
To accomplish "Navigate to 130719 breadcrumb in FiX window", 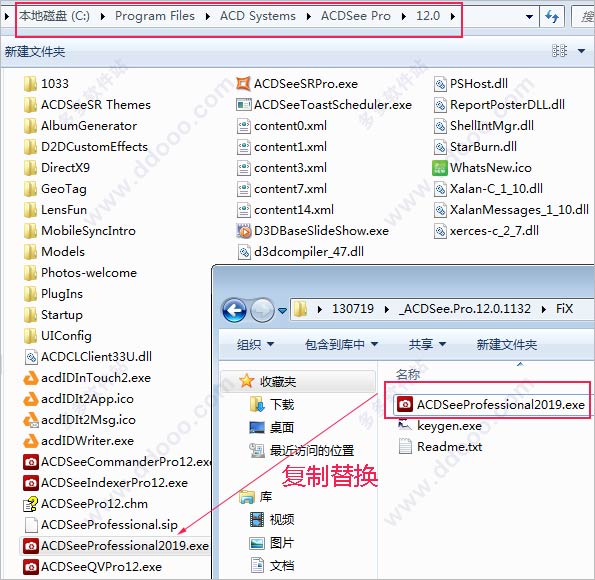I will 353,309.
